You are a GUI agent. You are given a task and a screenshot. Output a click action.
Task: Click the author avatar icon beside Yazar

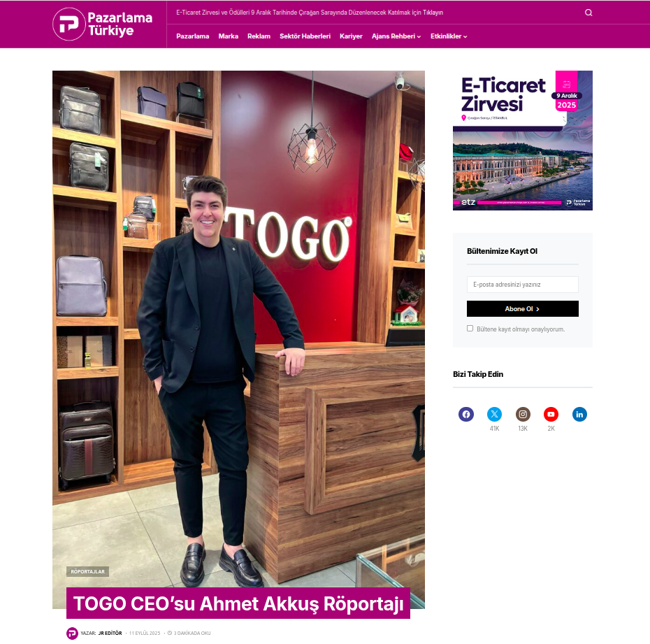pyautogui.click(x=72, y=634)
